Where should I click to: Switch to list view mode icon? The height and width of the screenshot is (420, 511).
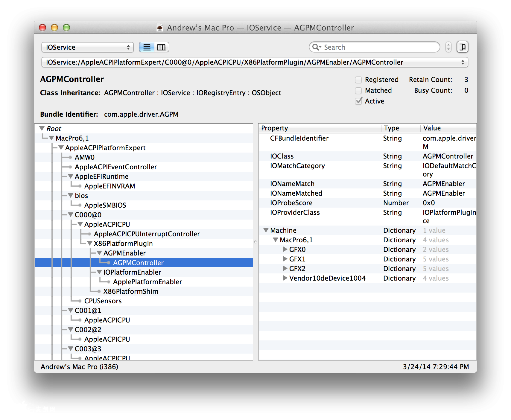[147, 47]
